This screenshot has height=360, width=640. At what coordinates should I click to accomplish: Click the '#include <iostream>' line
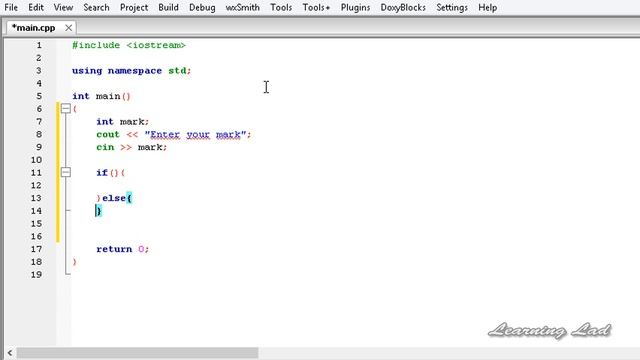[129, 45]
